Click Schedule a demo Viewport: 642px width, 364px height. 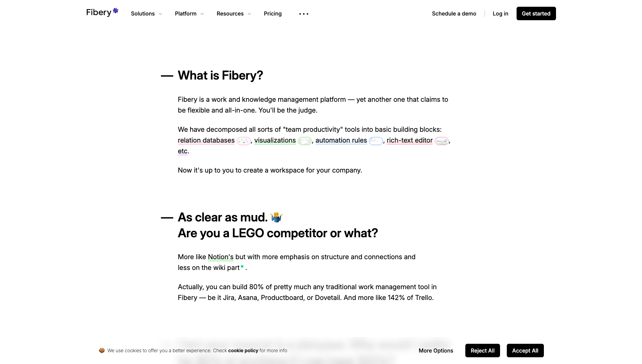click(x=454, y=14)
